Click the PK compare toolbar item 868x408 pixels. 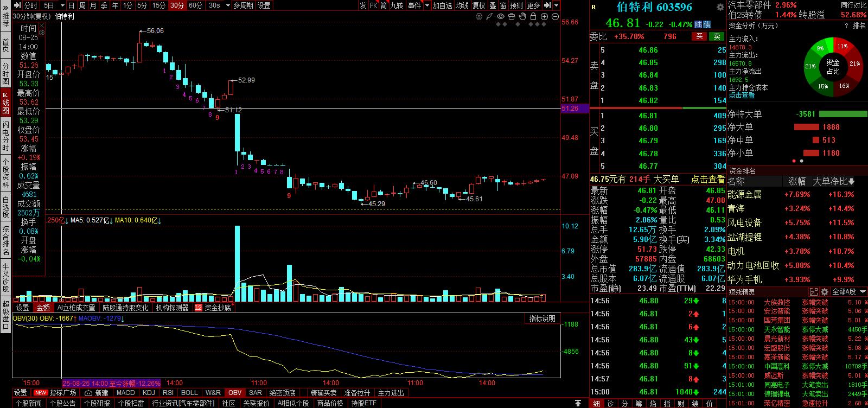click(374, 5)
